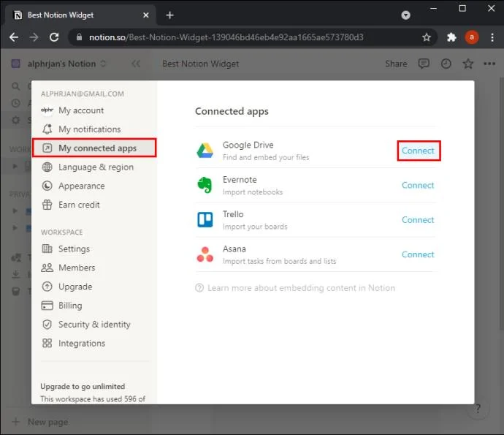Open Notion page comments icon
Viewport: 504px width, 435px height.
(x=424, y=64)
